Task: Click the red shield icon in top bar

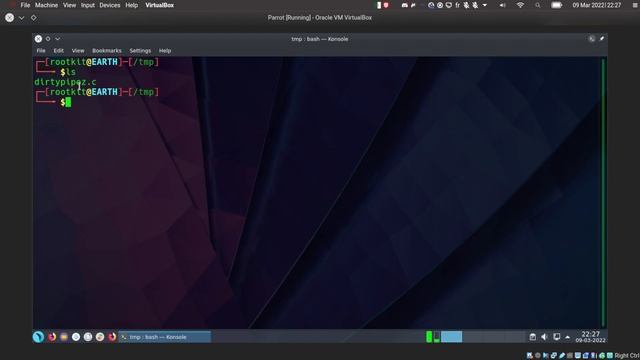Action: [386, 5]
